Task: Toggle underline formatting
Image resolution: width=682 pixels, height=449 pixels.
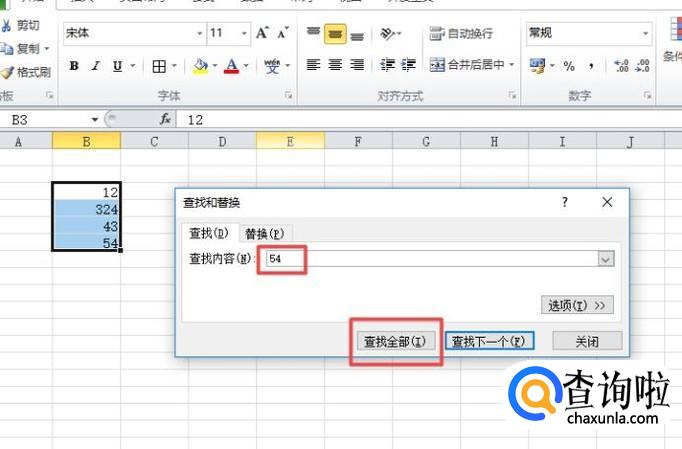Action: pyautogui.click(x=118, y=66)
